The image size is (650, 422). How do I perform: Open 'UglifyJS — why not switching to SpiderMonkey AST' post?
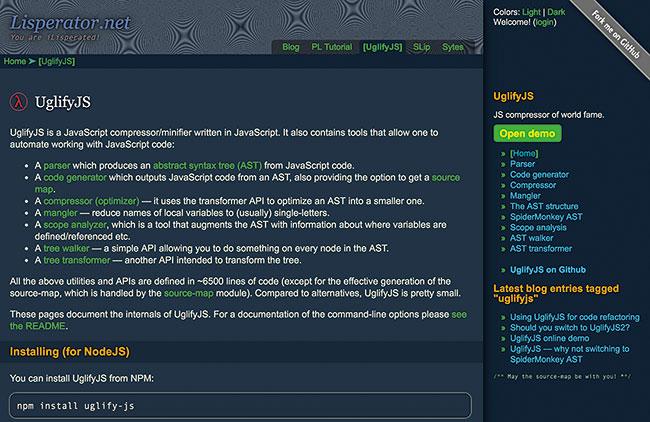click(x=570, y=354)
